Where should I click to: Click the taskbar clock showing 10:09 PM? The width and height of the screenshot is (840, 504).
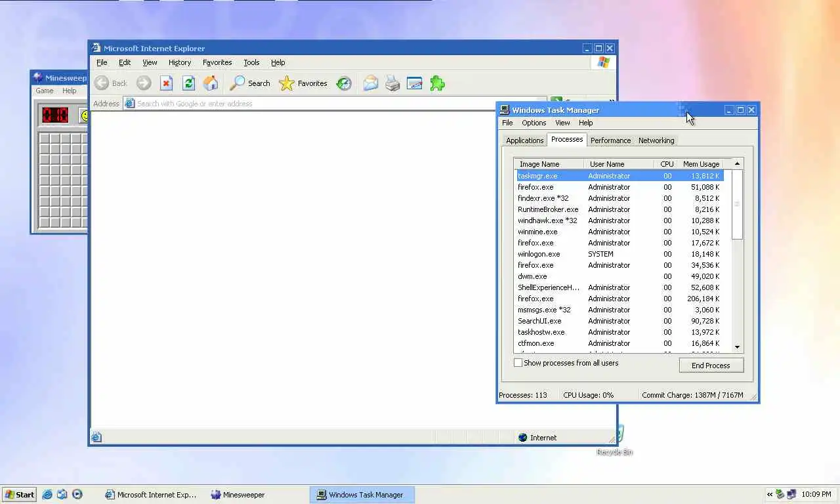tap(816, 495)
